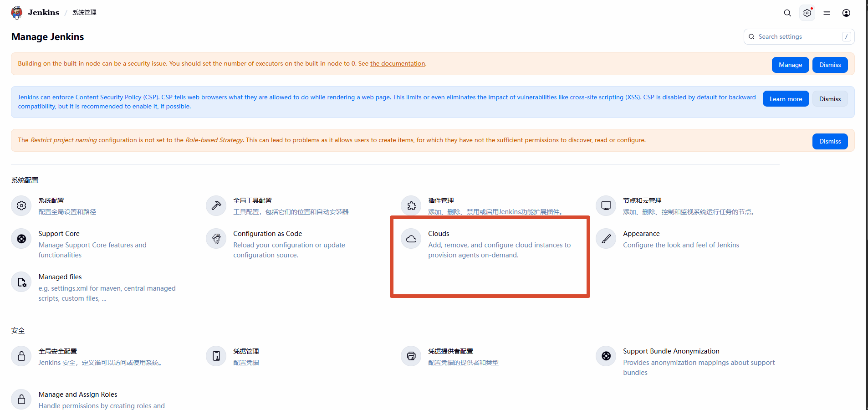Open 插件管理 title link

tap(441, 200)
